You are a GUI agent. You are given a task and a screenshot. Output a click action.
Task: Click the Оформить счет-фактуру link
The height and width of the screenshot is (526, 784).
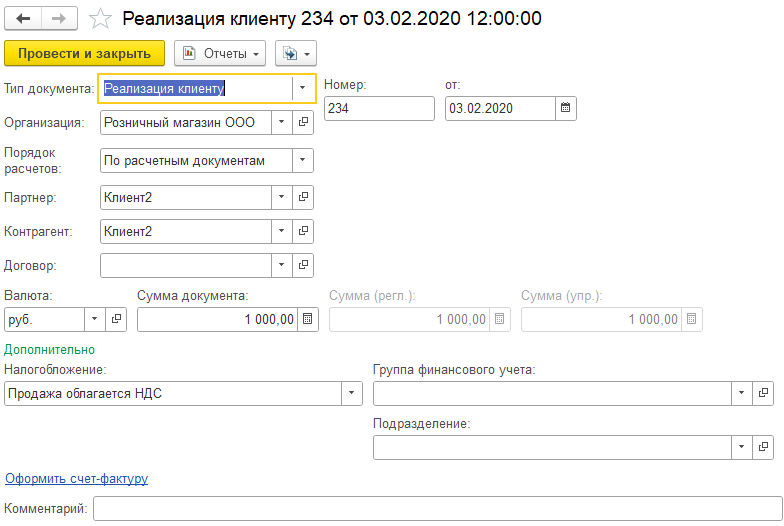[77, 478]
